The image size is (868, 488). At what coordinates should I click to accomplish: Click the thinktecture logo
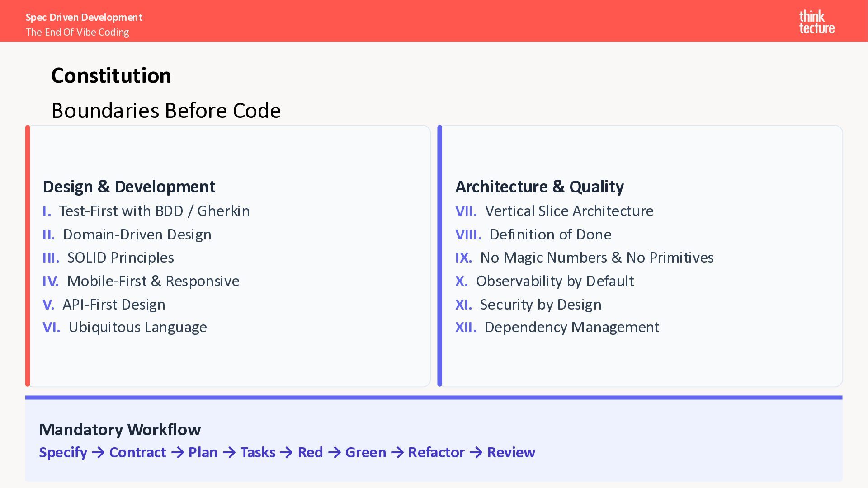point(816,22)
